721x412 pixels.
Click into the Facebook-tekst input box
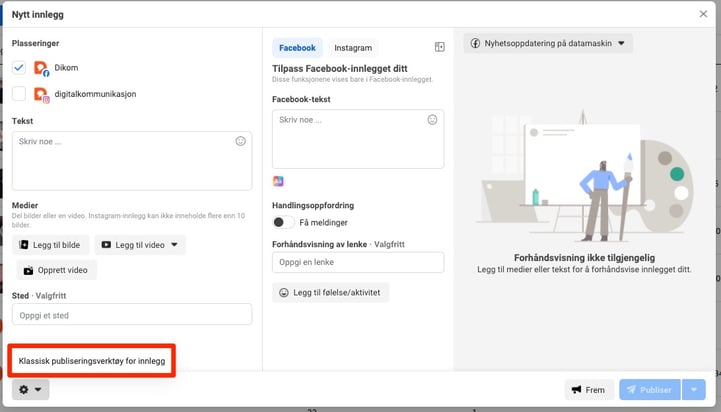(x=358, y=139)
